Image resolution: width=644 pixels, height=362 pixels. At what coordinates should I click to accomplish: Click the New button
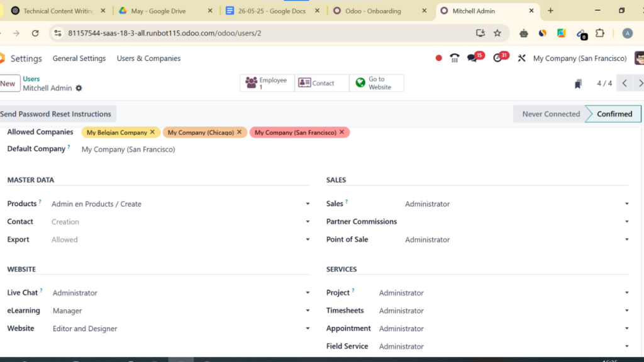pyautogui.click(x=8, y=84)
